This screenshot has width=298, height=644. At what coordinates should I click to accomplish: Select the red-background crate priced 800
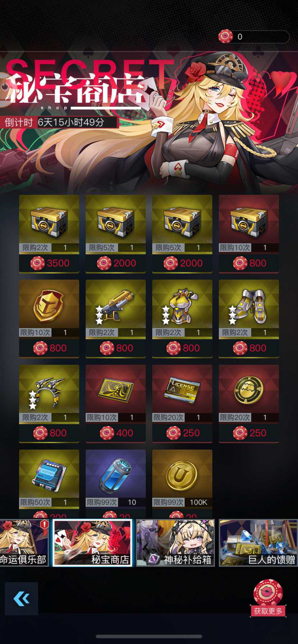pos(249,234)
